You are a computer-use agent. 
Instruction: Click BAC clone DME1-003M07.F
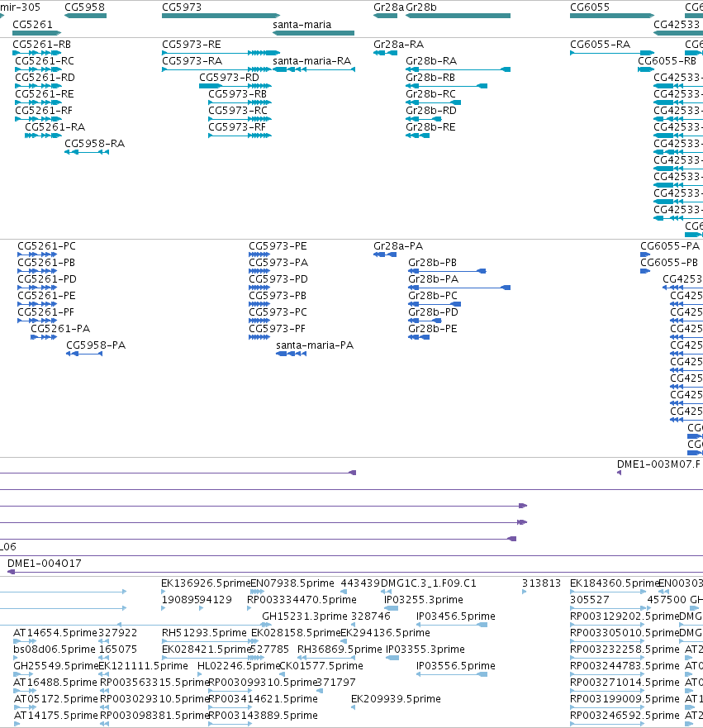pos(619,473)
